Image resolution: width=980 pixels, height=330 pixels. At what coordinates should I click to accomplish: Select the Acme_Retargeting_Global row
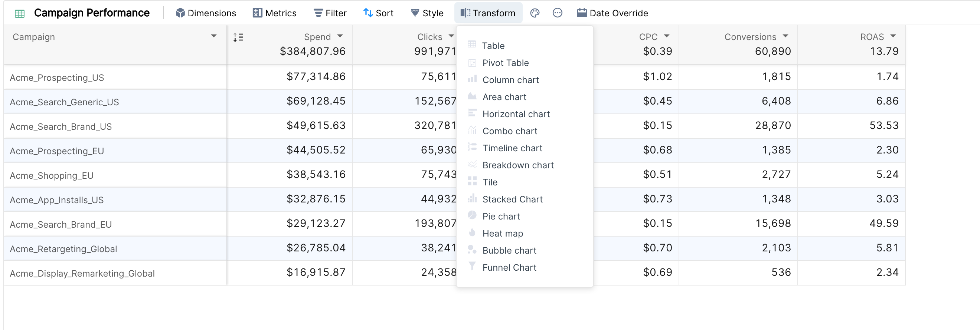454,248
